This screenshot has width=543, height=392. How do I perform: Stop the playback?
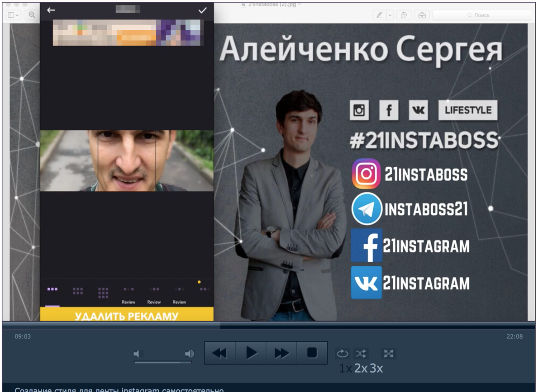[x=312, y=353]
